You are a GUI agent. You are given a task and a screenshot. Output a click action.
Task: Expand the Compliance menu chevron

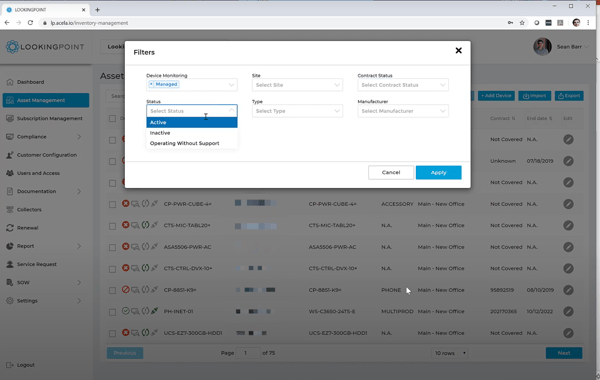click(x=79, y=137)
